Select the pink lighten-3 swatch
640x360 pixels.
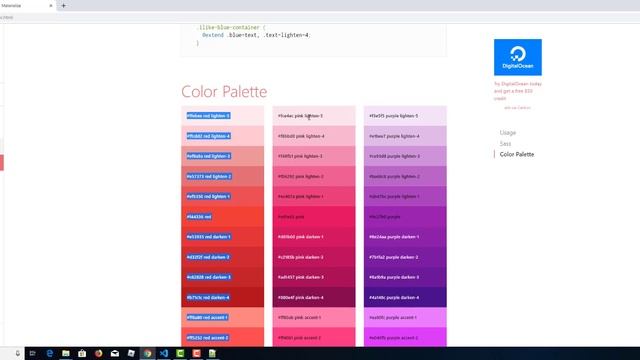[314, 156]
